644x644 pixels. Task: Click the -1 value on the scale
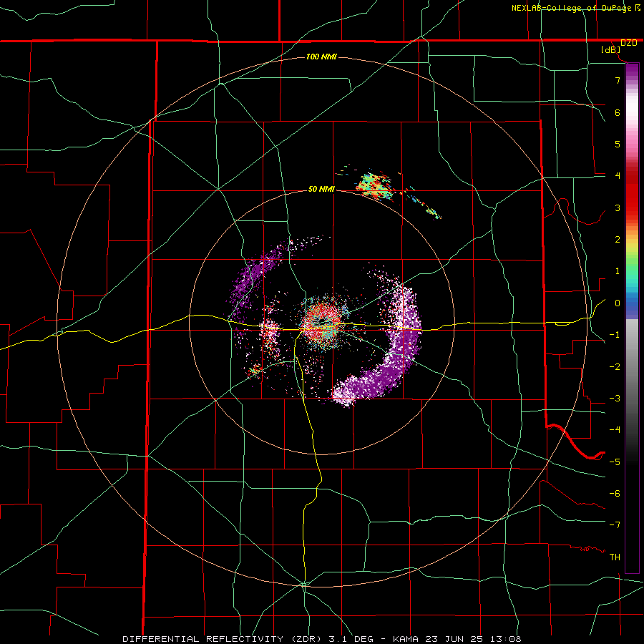[x=615, y=335]
